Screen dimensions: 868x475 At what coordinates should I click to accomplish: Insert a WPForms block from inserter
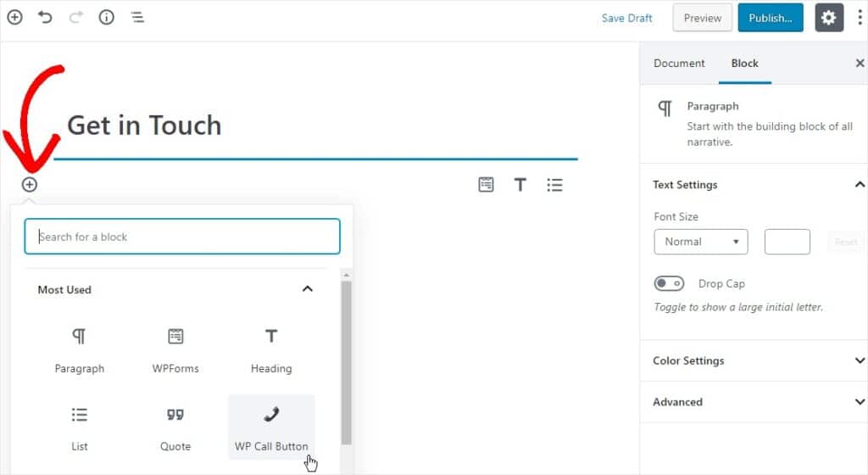coord(175,349)
